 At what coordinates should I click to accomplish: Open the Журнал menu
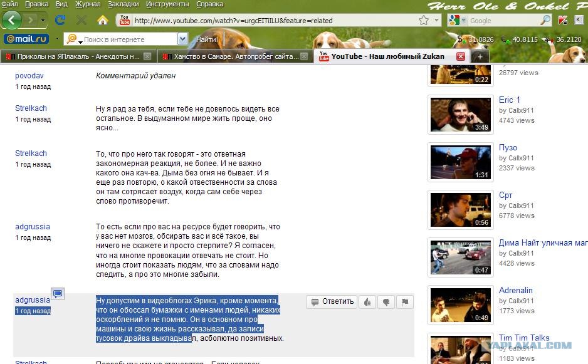click(88, 4)
